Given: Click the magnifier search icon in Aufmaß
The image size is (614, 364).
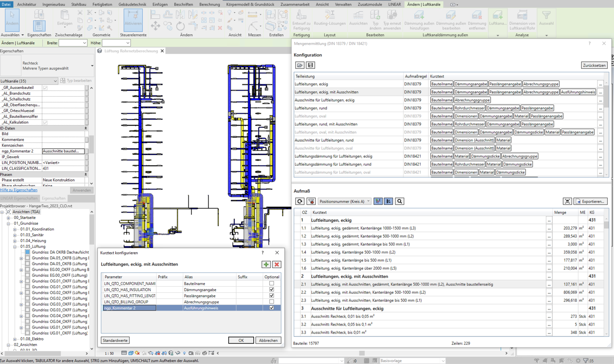Looking at the screenshot, I should tap(399, 201).
